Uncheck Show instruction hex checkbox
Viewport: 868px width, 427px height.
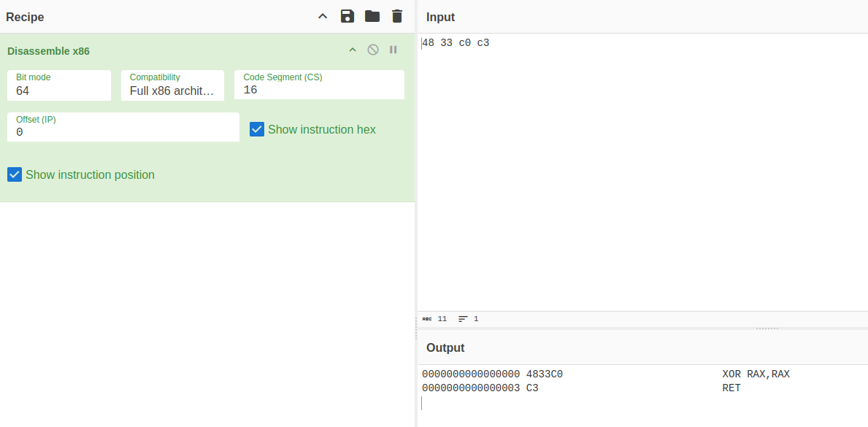257,130
